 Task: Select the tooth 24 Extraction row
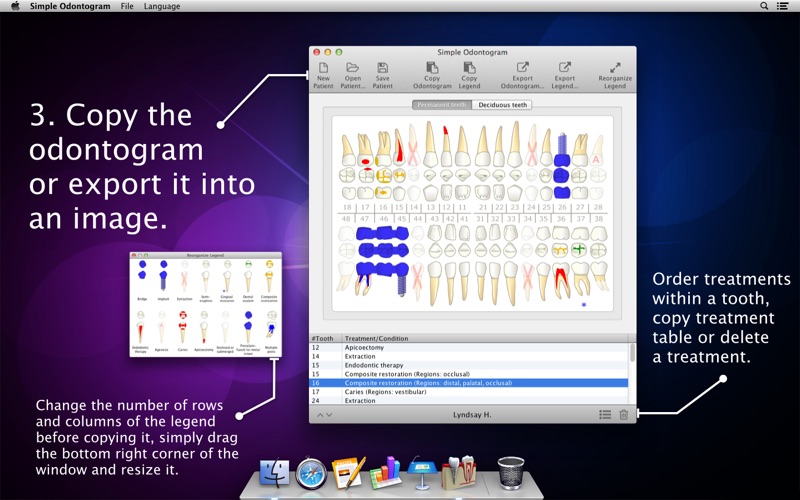[469, 401]
